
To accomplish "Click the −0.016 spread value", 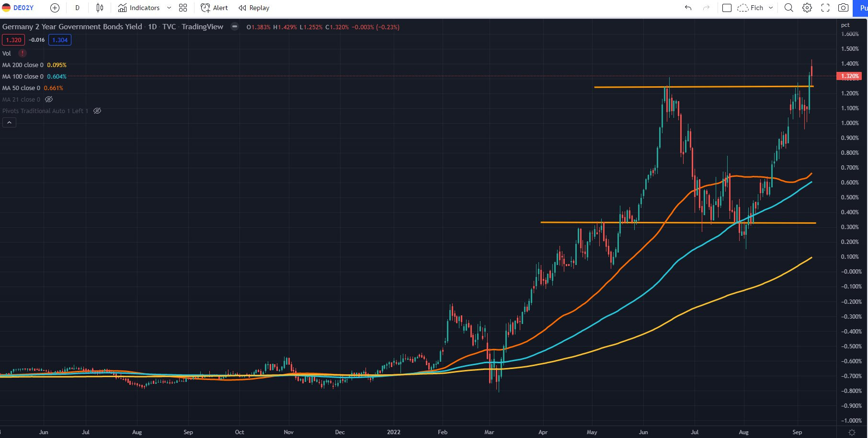I will (x=36, y=40).
